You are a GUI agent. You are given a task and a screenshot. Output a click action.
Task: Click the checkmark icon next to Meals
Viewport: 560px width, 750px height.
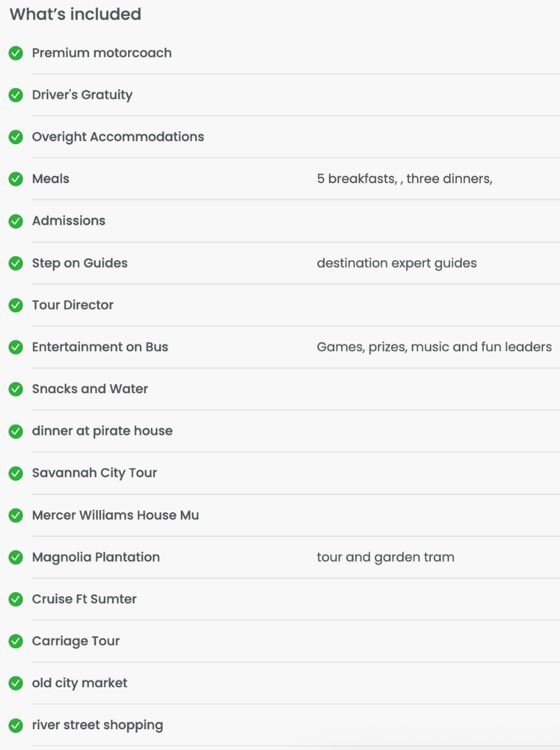click(16, 179)
